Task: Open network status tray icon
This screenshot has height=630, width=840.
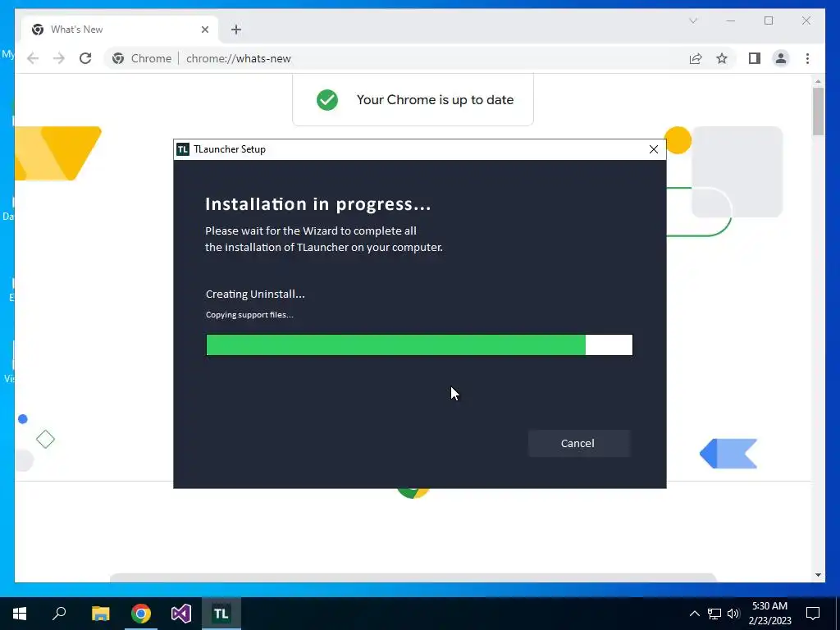Action: tap(714, 614)
